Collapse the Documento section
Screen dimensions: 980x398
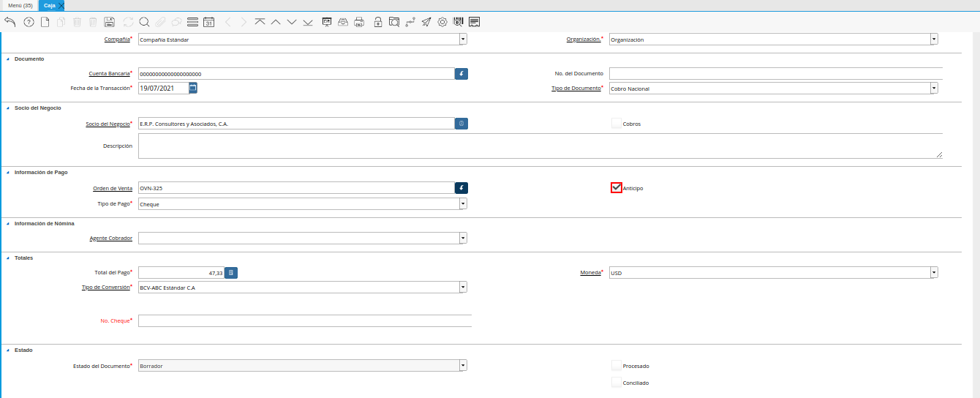[x=8, y=59]
